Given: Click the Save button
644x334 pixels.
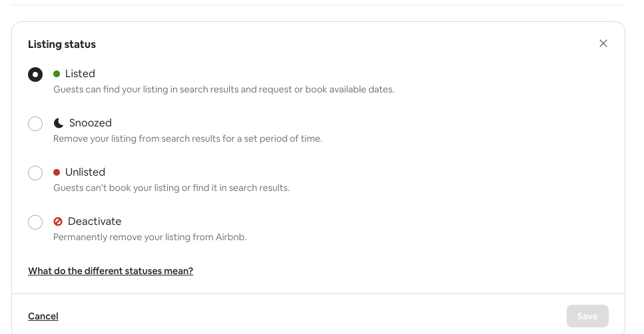Looking at the screenshot, I should pos(587,316).
